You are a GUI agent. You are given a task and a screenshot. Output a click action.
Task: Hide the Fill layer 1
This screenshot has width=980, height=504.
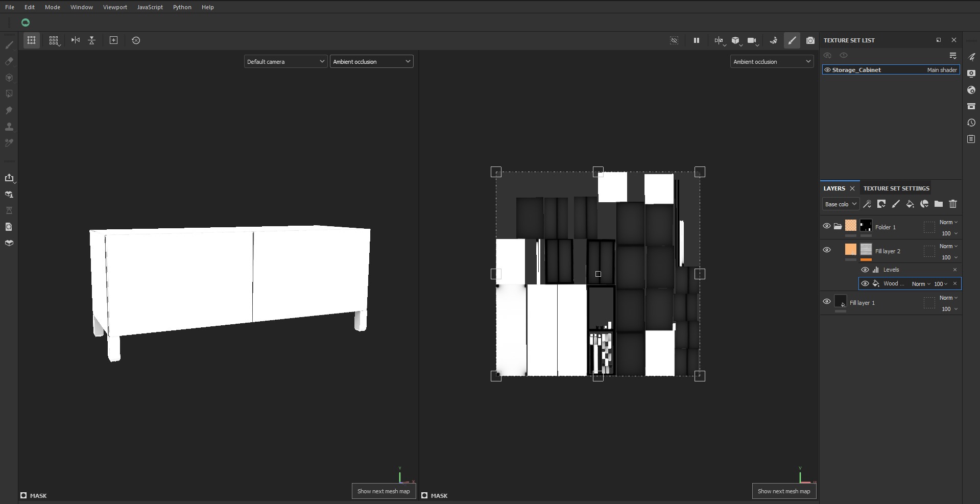pos(827,302)
